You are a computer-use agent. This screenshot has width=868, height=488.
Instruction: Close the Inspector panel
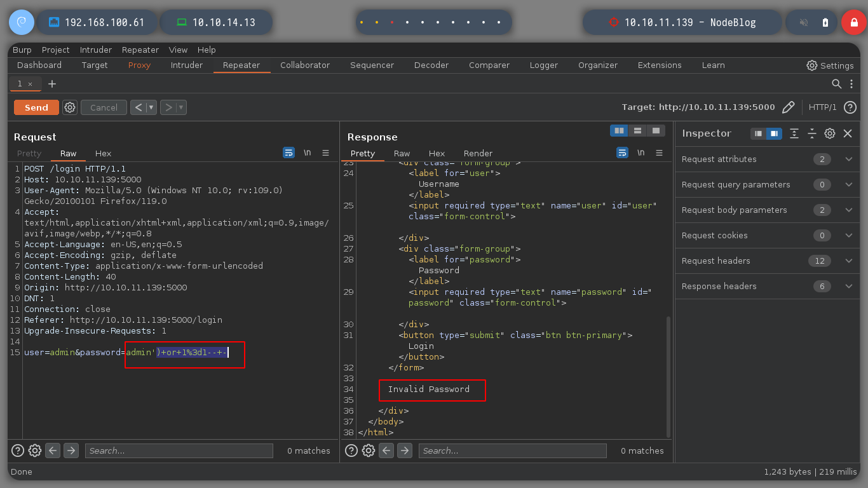click(848, 133)
